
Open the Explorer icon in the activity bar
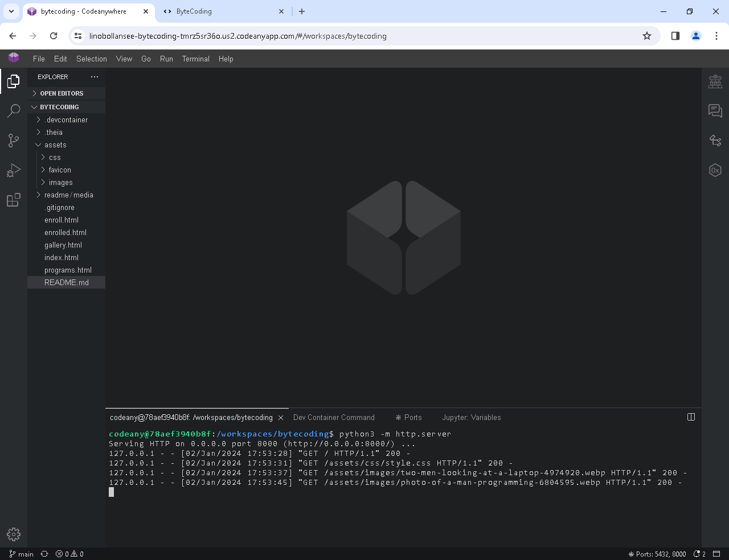tap(13, 81)
